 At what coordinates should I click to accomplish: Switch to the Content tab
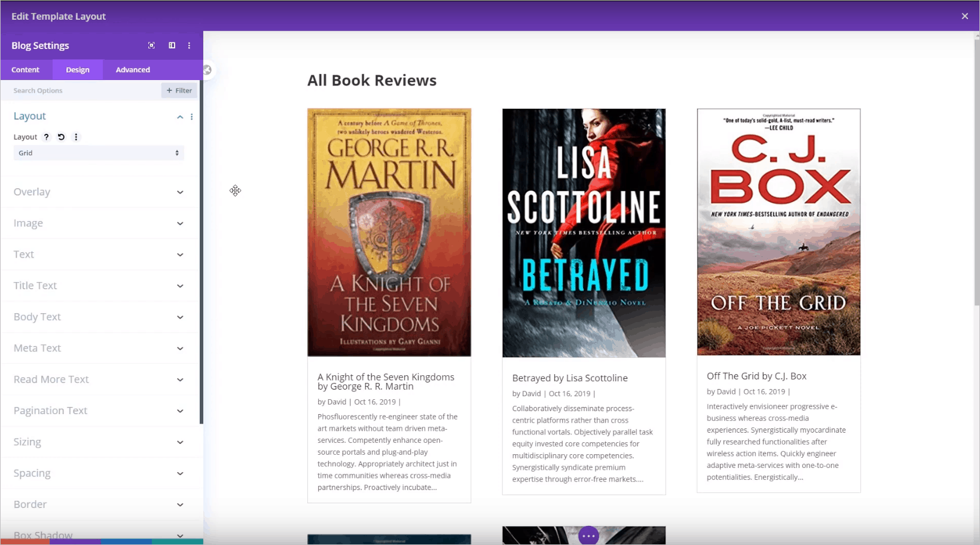tap(25, 70)
